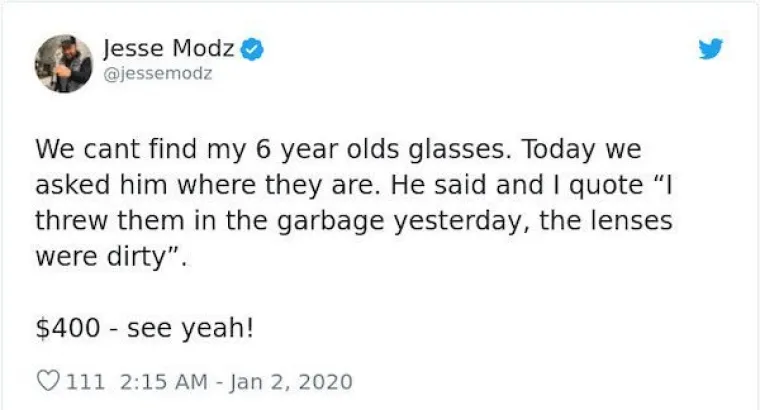This screenshot has height=410, width=760.
Task: Visit the @jessemodz handle link
Action: (x=157, y=74)
